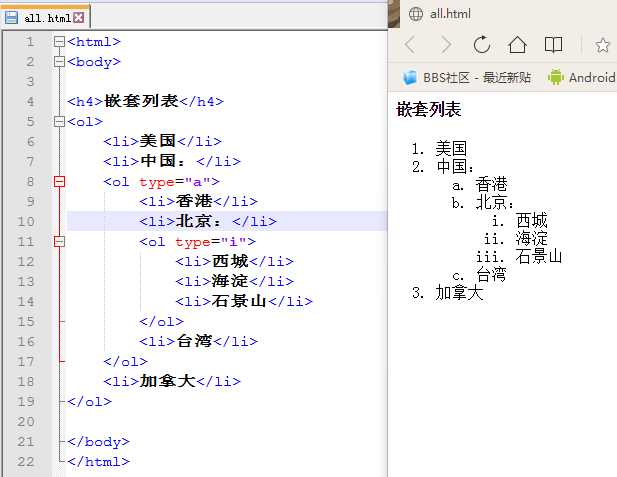The height and width of the screenshot is (477, 617).
Task: Open the reading view book icon
Action: 553,44
